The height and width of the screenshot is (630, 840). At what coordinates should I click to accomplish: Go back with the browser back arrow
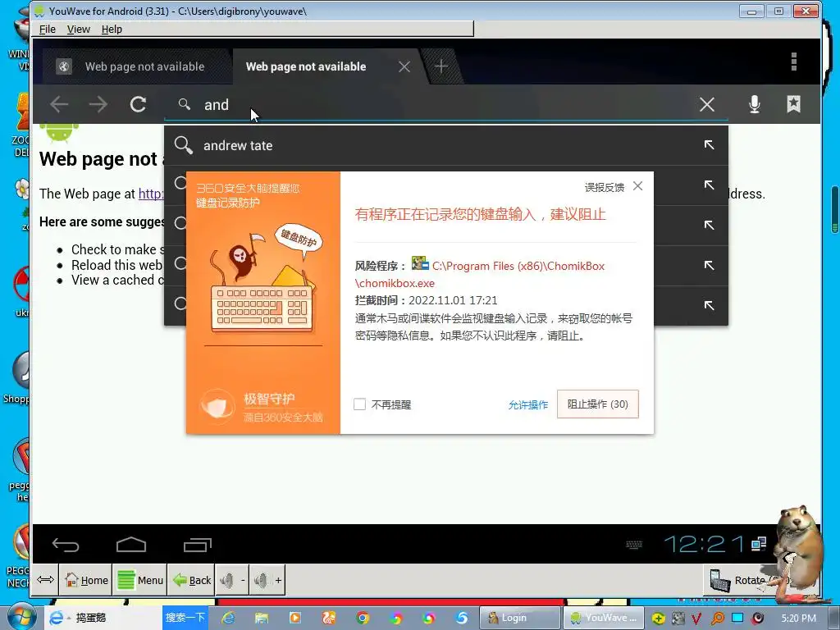[x=59, y=104]
